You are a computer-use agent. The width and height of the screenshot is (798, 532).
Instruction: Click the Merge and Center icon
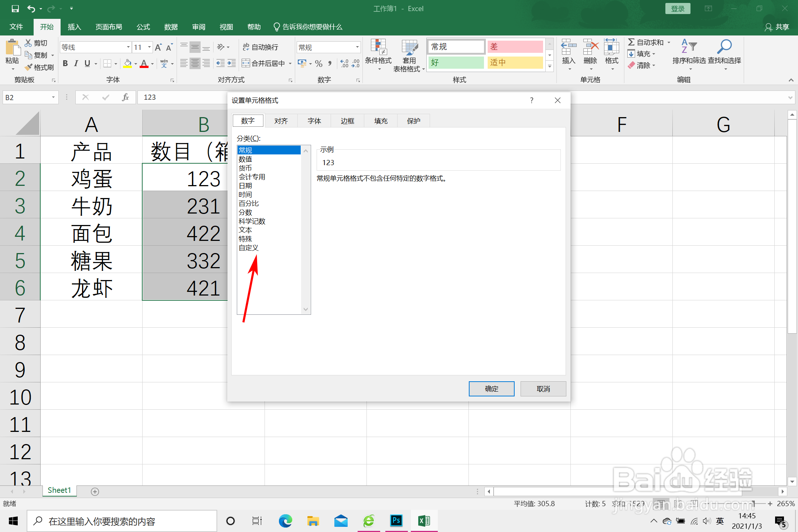click(246, 63)
